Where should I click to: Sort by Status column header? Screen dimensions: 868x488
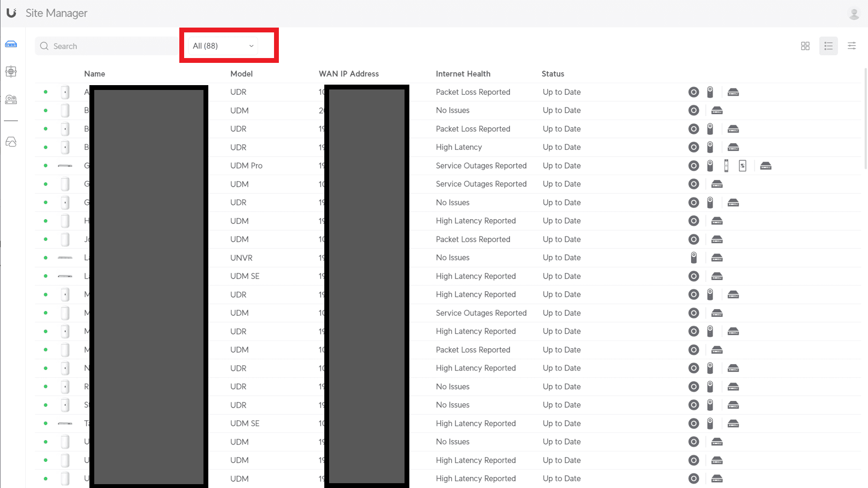coord(553,74)
